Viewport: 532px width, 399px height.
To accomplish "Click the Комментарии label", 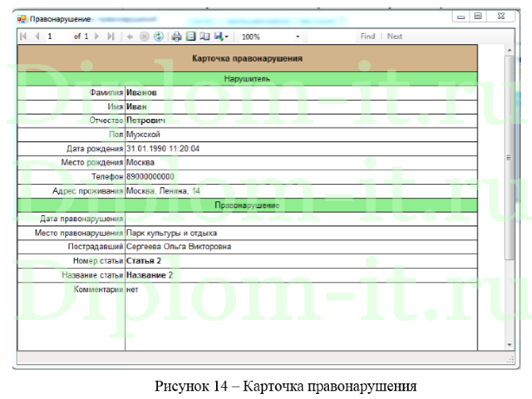I will click(98, 290).
